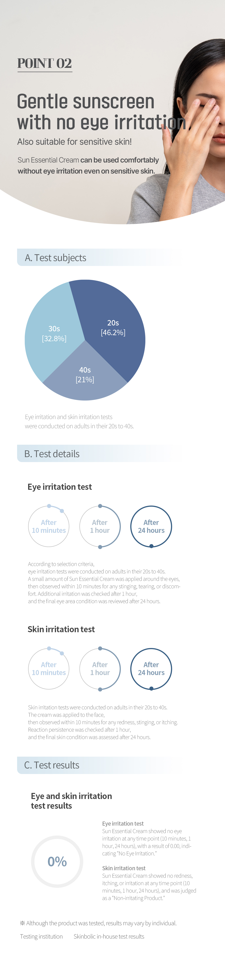This screenshot has height=980, width=225.
Task: Click the Testing institution label
Action: (41, 936)
